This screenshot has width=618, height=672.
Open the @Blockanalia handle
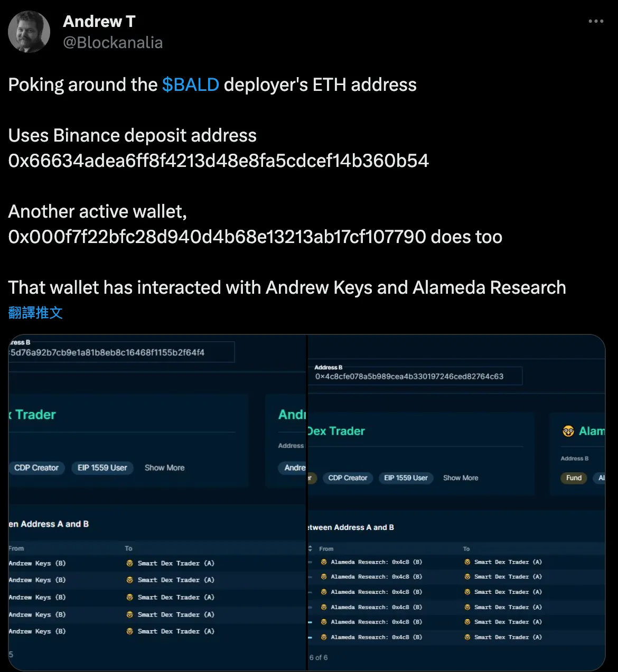(x=113, y=42)
